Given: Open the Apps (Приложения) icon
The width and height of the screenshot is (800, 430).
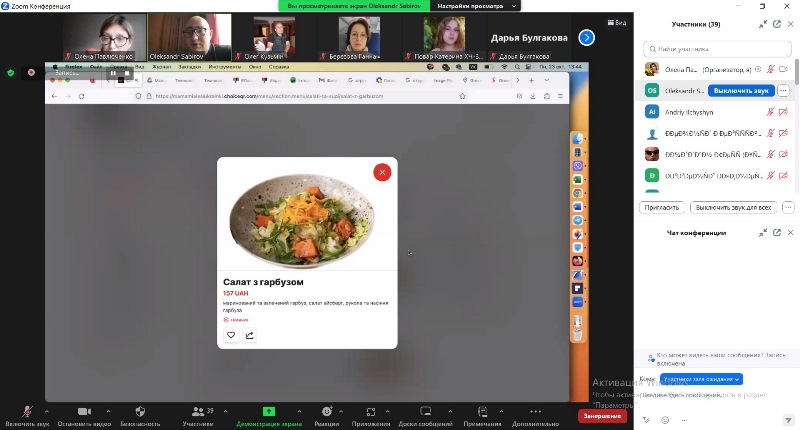Looking at the screenshot, I should pyautogui.click(x=371, y=412).
